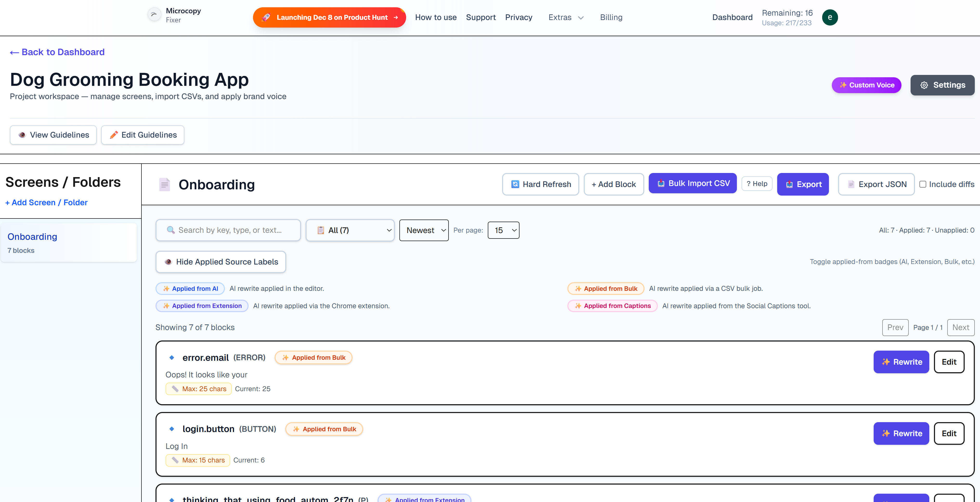Open the Billing menu item
Screen dimensions: 980x502
point(611,17)
